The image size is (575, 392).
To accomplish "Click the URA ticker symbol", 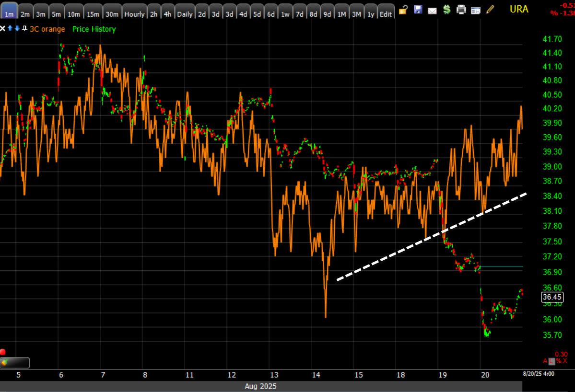I will 519,9.
